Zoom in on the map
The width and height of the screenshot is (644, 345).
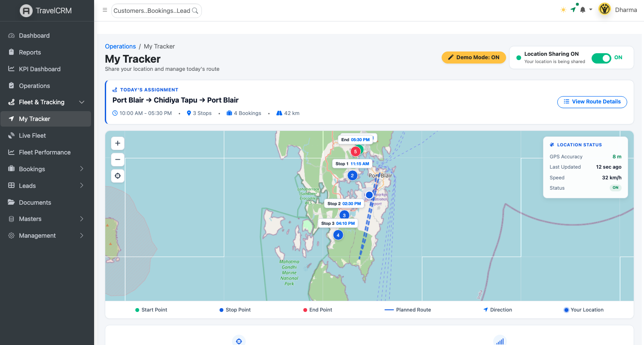click(118, 143)
